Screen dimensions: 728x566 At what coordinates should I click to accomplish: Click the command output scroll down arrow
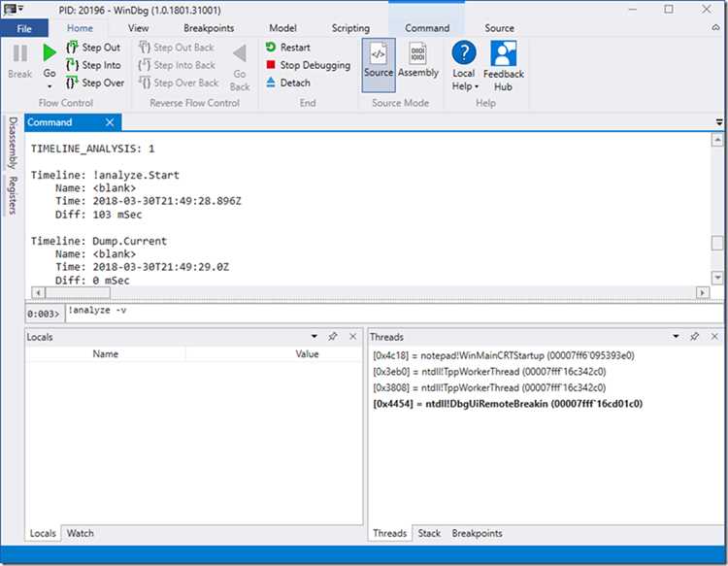coord(717,278)
